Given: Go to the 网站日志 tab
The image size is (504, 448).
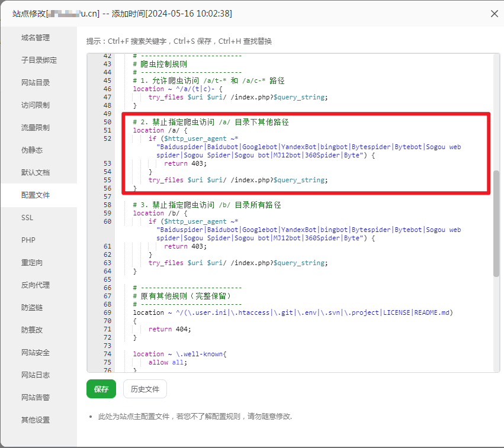Looking at the screenshot, I should 36,375.
